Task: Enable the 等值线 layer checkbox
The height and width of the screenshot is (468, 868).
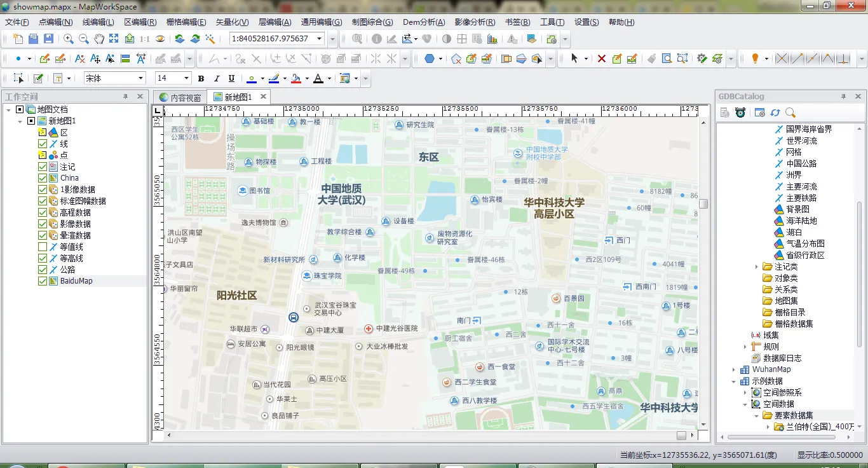Action: 43,247
